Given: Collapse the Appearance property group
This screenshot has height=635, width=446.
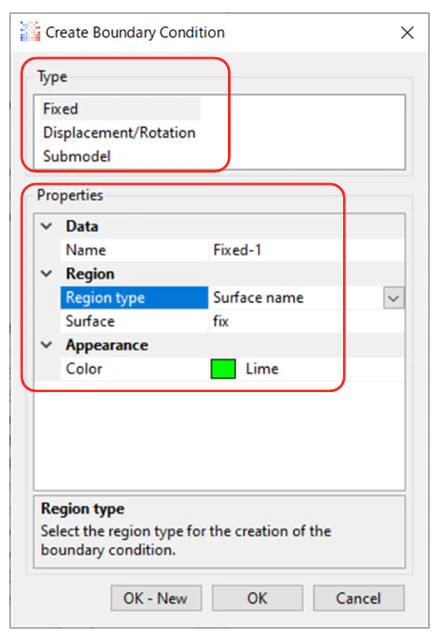Looking at the screenshot, I should 47,345.
